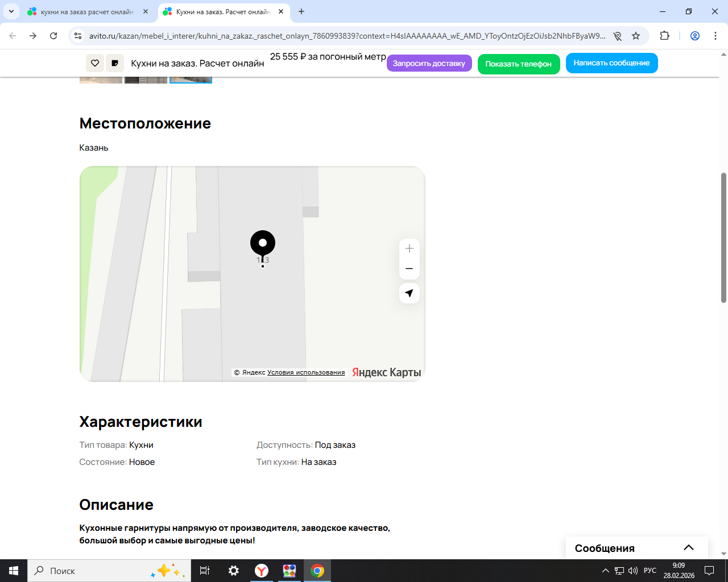
Task: Open Chrome from the taskbar
Action: pos(317,571)
